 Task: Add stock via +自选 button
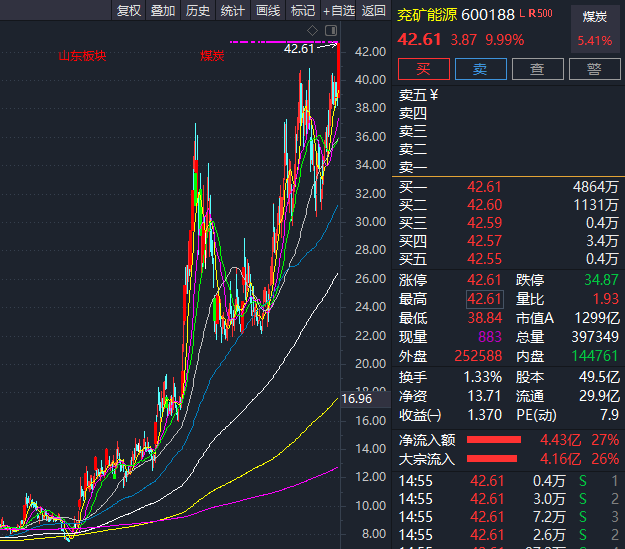click(x=338, y=11)
